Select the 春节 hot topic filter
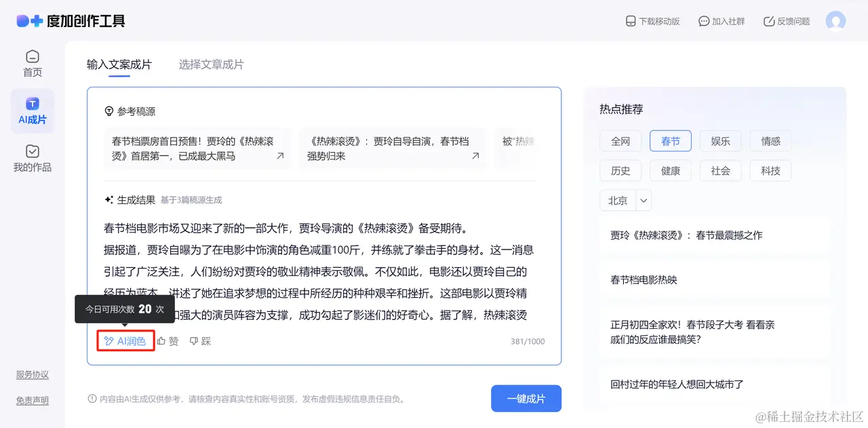Image resolution: width=868 pixels, height=428 pixels. [671, 141]
